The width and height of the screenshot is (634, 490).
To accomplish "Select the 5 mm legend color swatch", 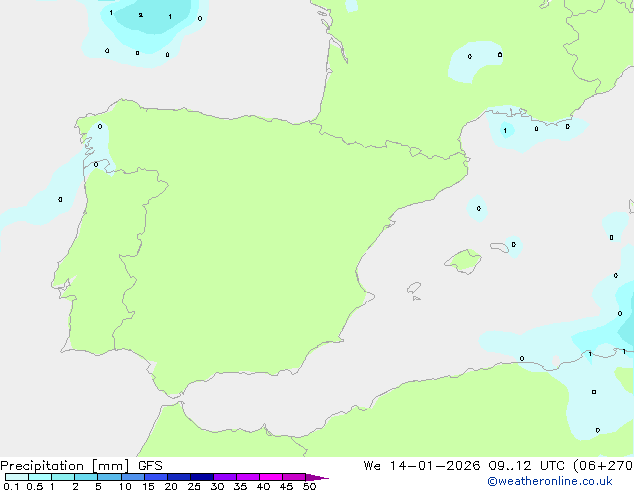I will coord(109,477).
